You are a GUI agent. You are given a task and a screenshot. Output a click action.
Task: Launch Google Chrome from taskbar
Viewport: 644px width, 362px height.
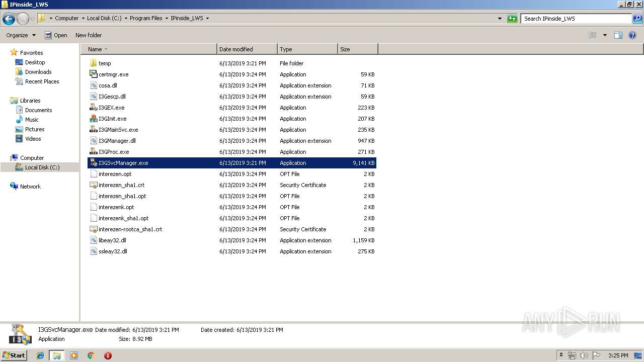coord(91,355)
